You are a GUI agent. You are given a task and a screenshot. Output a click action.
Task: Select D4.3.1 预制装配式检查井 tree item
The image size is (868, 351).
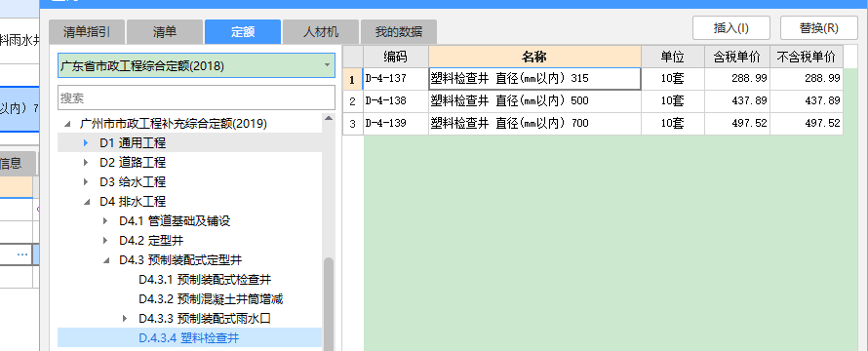(205, 280)
